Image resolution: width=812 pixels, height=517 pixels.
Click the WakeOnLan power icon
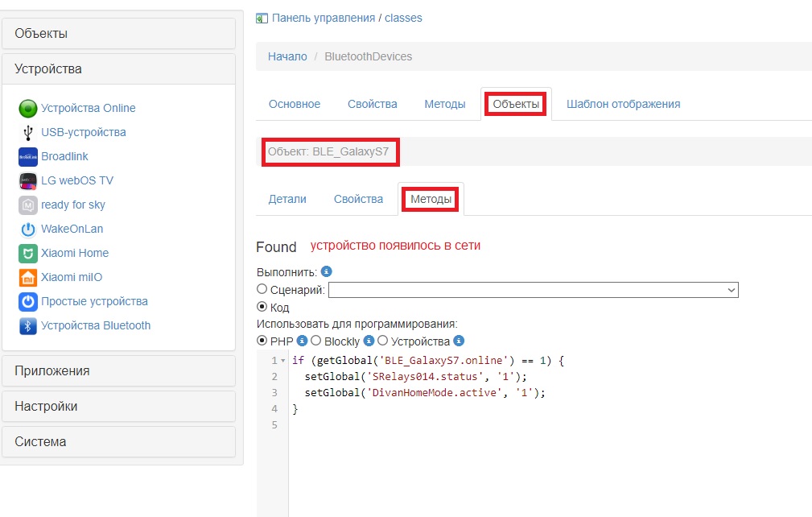[28, 230]
